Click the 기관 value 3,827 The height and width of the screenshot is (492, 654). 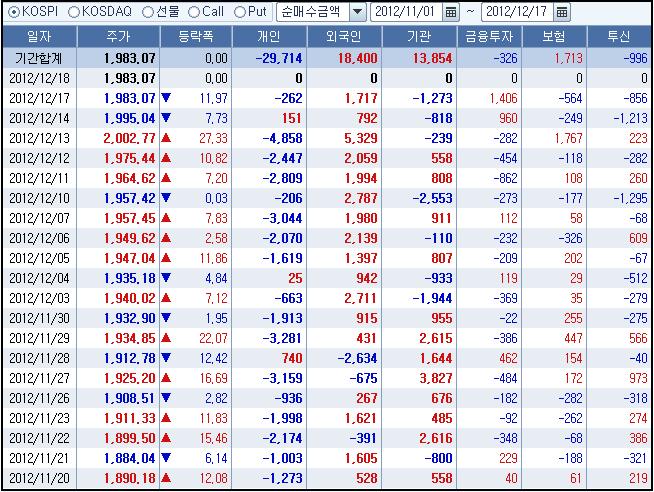436,379
